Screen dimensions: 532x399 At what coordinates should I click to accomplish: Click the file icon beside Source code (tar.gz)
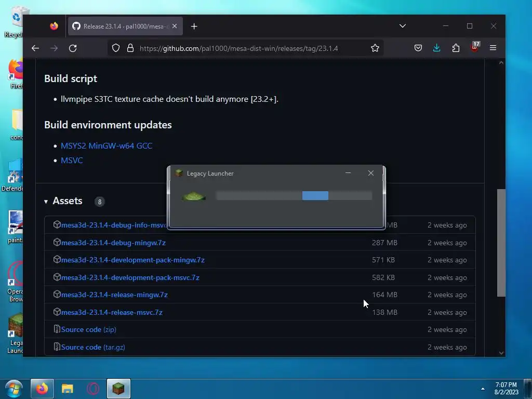tap(57, 347)
